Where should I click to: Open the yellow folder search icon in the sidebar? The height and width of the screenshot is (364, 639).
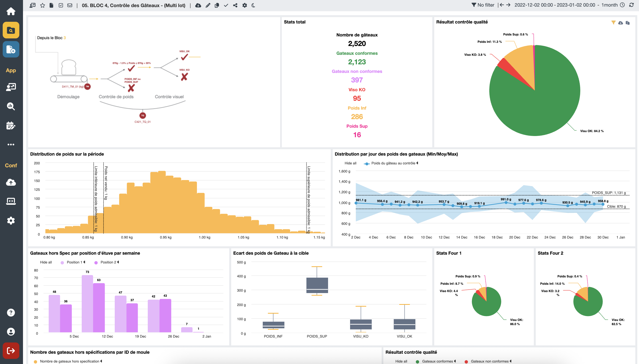point(11,30)
